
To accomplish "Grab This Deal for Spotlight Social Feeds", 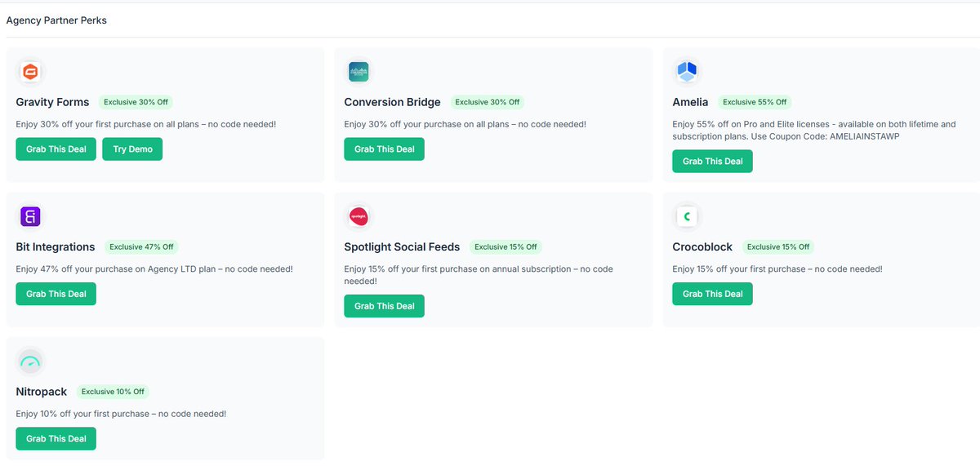I will click(x=385, y=306).
